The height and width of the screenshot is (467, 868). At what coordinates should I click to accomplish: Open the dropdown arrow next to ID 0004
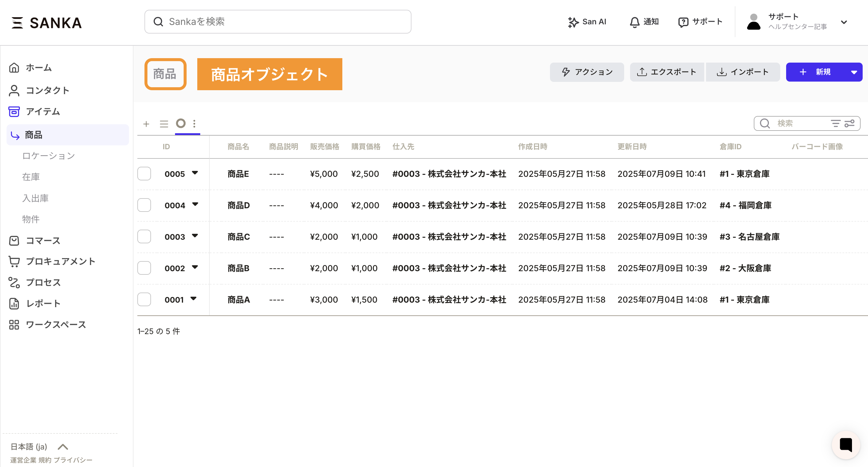(195, 204)
